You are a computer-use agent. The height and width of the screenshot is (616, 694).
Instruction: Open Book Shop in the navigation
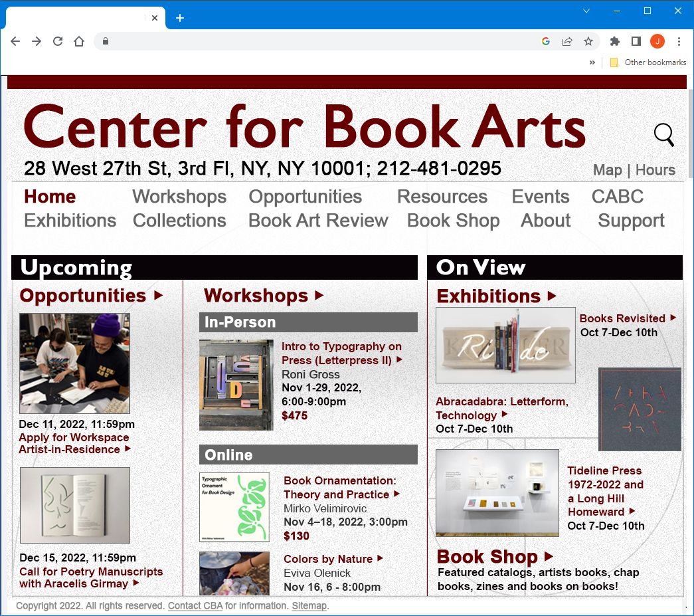(453, 221)
